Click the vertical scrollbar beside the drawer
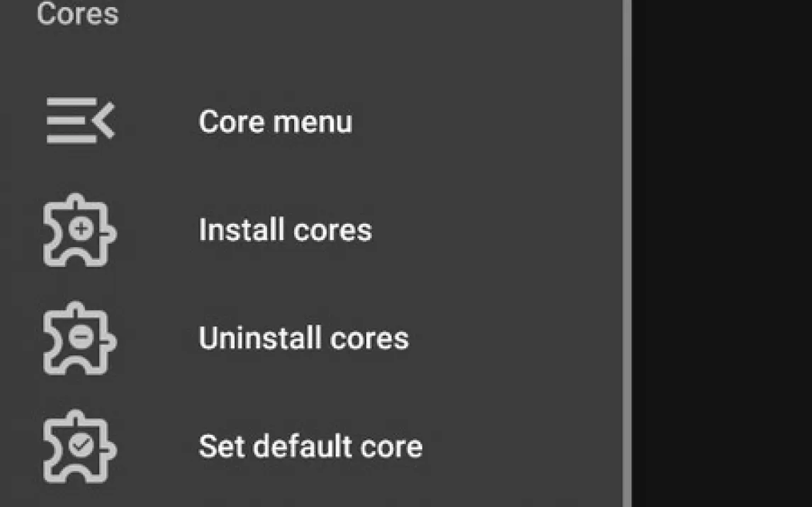This screenshot has width=812, height=507. (627, 253)
